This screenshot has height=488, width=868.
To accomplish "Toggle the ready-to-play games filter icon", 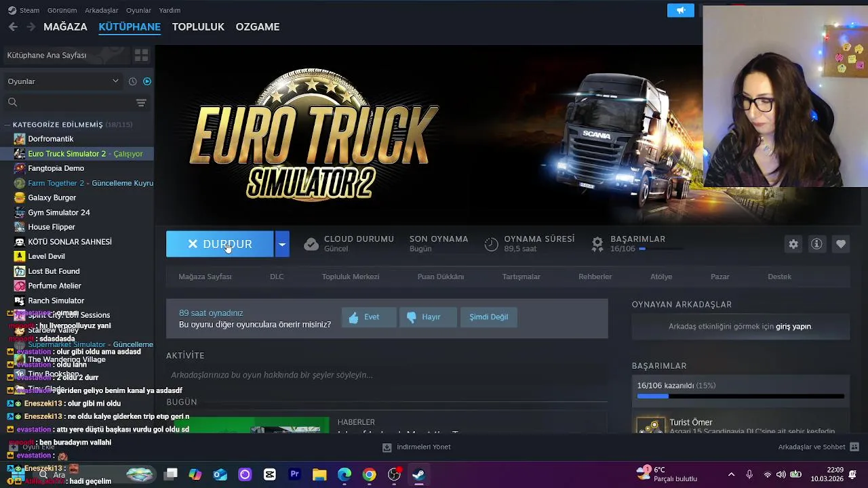I will point(147,81).
